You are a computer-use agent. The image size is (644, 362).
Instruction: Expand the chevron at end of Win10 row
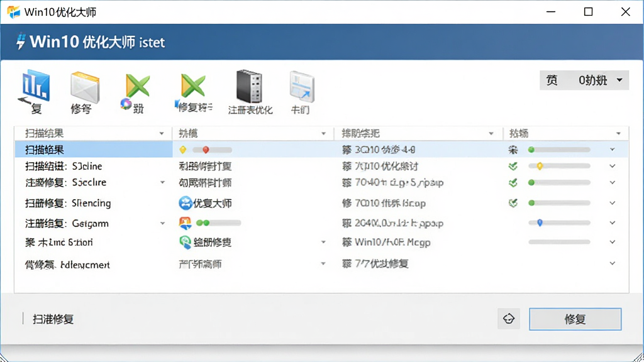[613, 242]
